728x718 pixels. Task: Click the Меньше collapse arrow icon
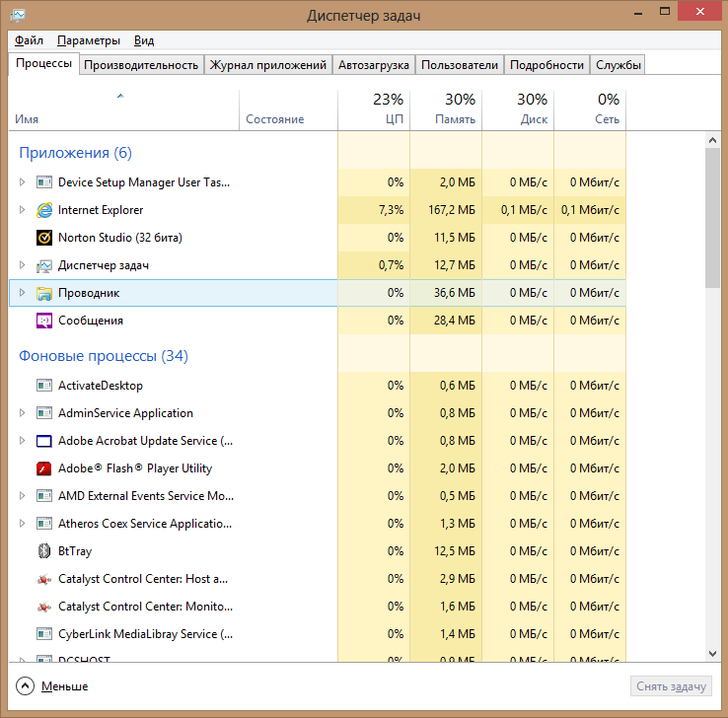(25, 686)
